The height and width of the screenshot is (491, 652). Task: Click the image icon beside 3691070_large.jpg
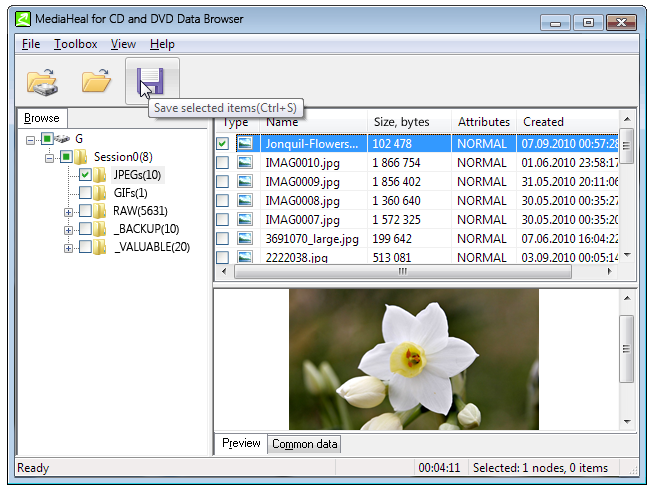point(245,238)
